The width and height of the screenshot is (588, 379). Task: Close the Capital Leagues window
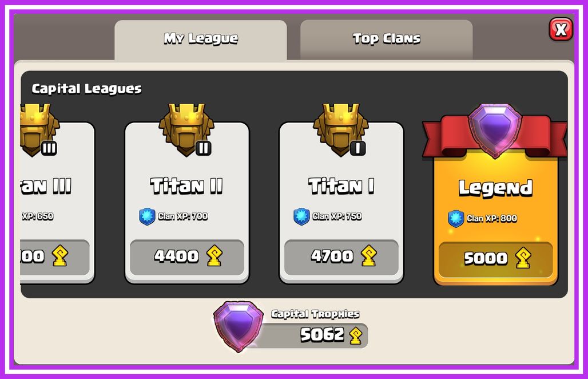pyautogui.click(x=561, y=29)
